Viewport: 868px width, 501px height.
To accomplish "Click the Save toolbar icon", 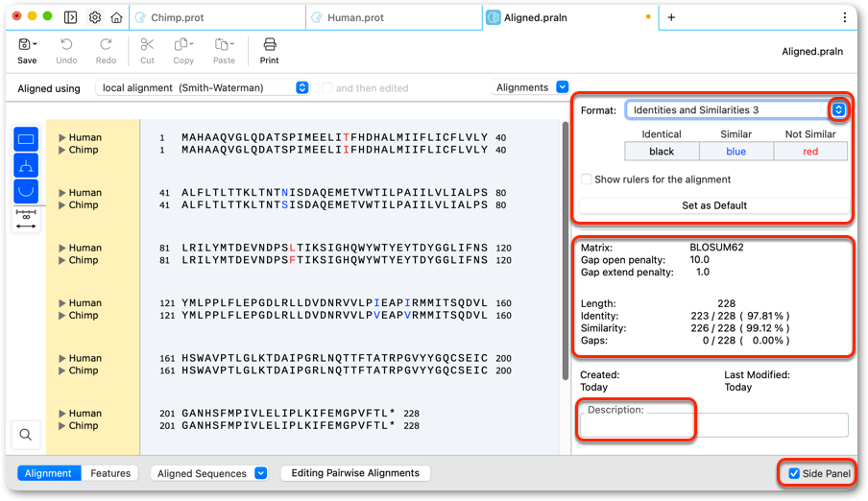I will 24,44.
